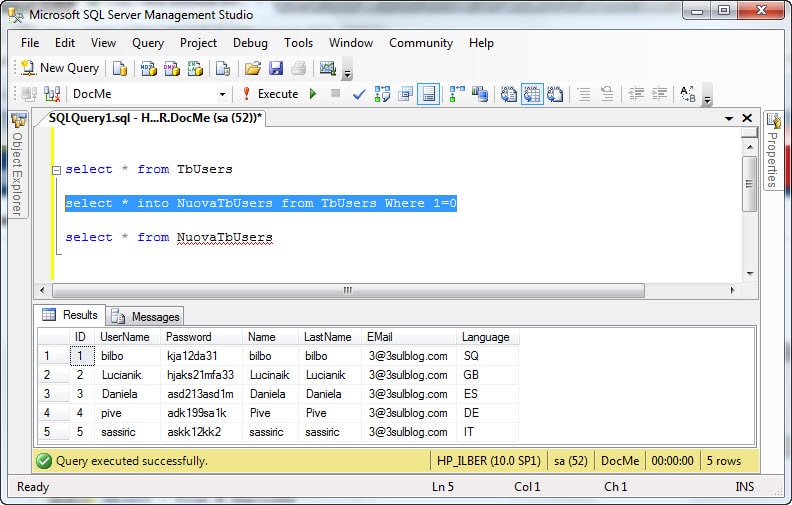Click the Activity Monitor icon
The height and width of the screenshot is (505, 792).
(x=326, y=68)
